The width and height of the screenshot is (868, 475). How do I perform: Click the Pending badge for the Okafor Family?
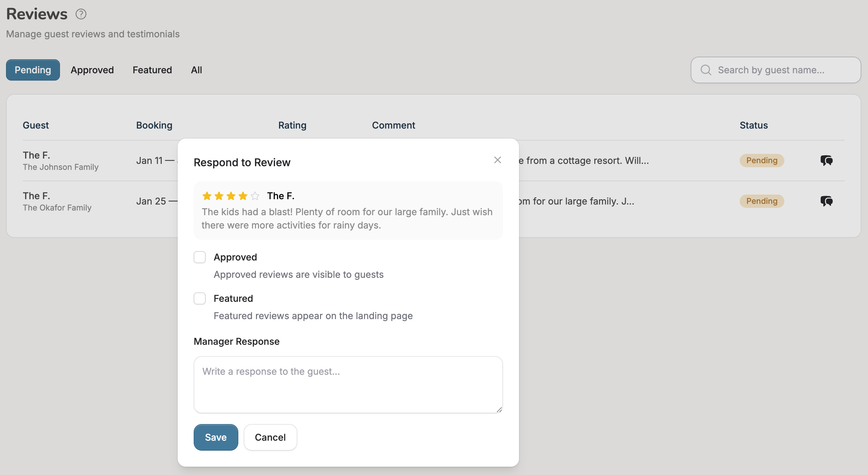pos(762,201)
